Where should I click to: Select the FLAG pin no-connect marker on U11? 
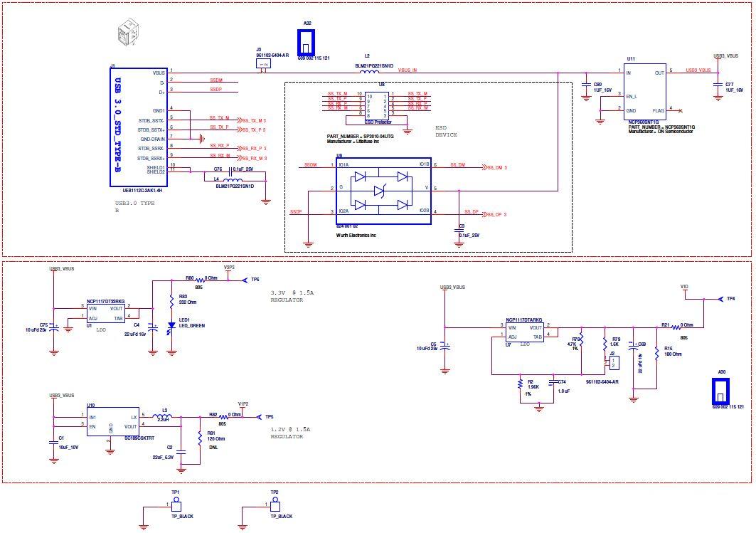(679, 111)
